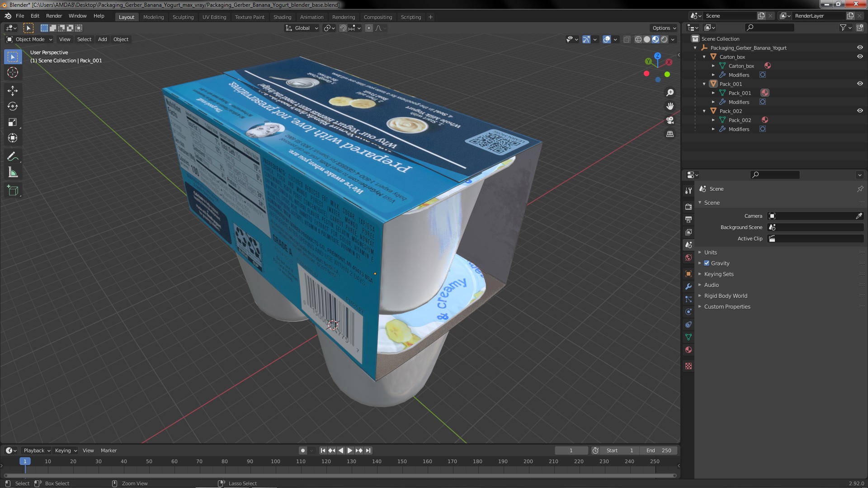Click the Camera field in Scene panel
The height and width of the screenshot is (488, 868).
816,216
